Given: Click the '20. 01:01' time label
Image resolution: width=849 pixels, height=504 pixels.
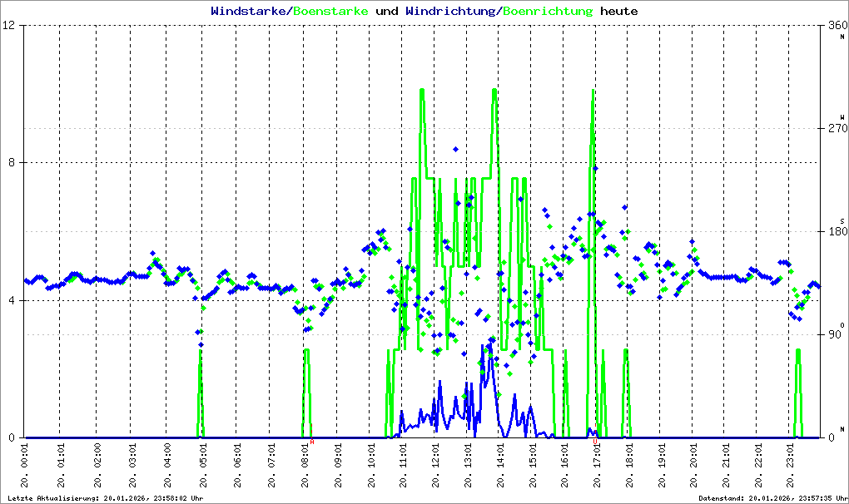Looking at the screenshot, I should coord(61,466).
